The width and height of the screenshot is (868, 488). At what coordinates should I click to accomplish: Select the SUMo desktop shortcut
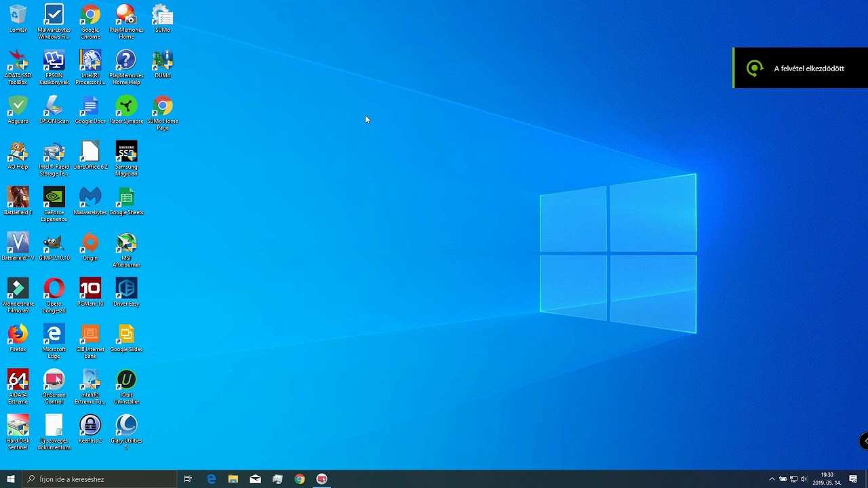click(162, 18)
